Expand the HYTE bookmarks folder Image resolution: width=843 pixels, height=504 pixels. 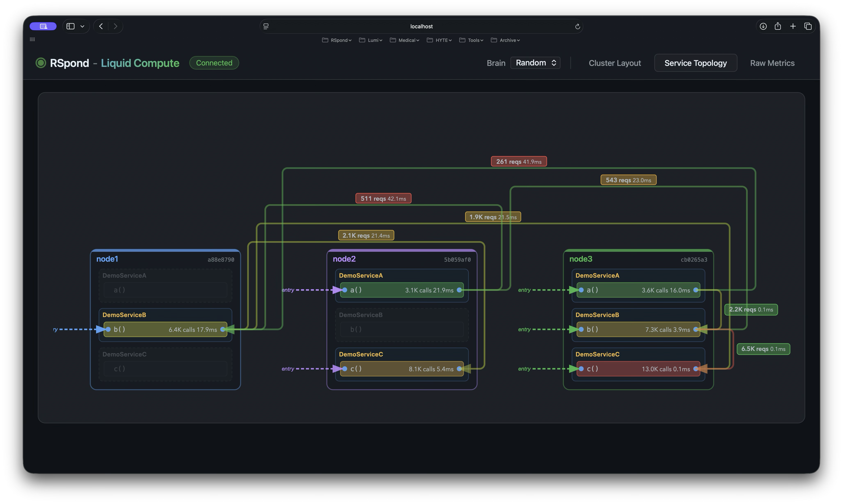[439, 40]
